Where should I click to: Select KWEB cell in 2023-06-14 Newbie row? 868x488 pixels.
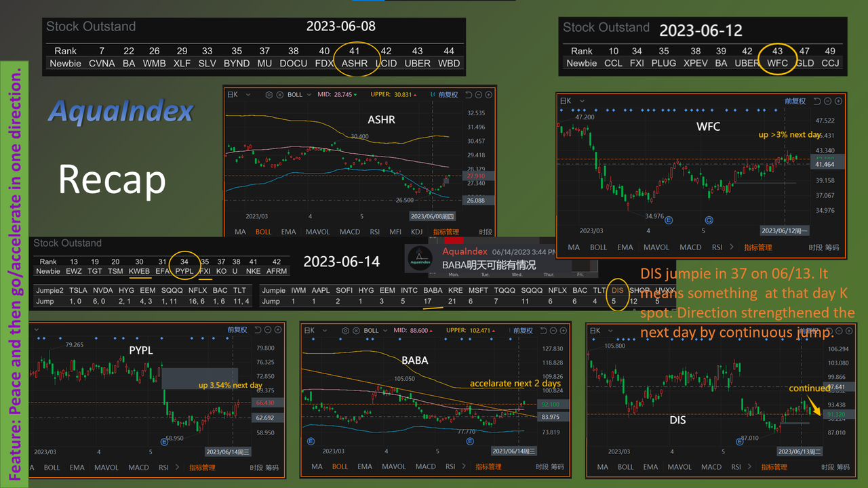pyautogui.click(x=139, y=270)
